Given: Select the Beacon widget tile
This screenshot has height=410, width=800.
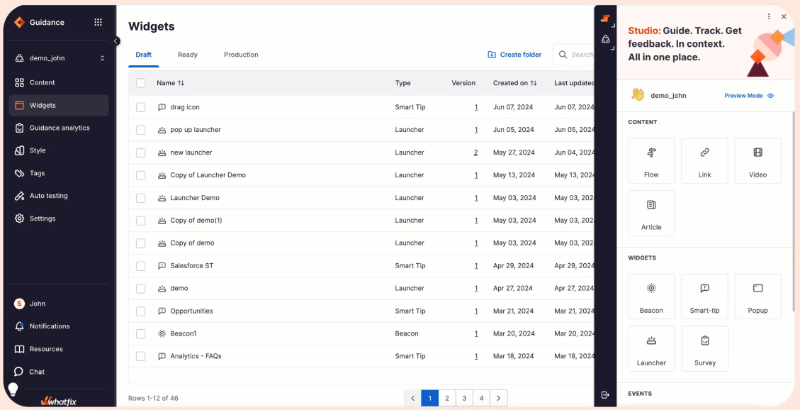Looking at the screenshot, I should click(651, 296).
